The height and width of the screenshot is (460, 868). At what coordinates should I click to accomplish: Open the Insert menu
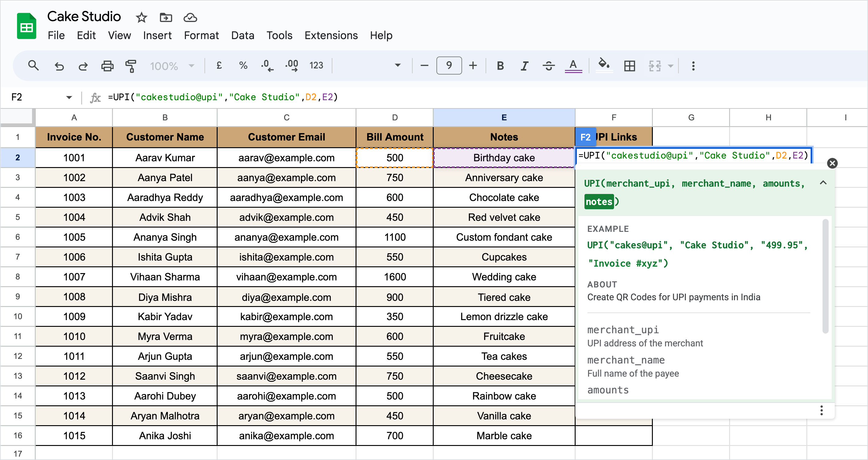[x=157, y=35]
